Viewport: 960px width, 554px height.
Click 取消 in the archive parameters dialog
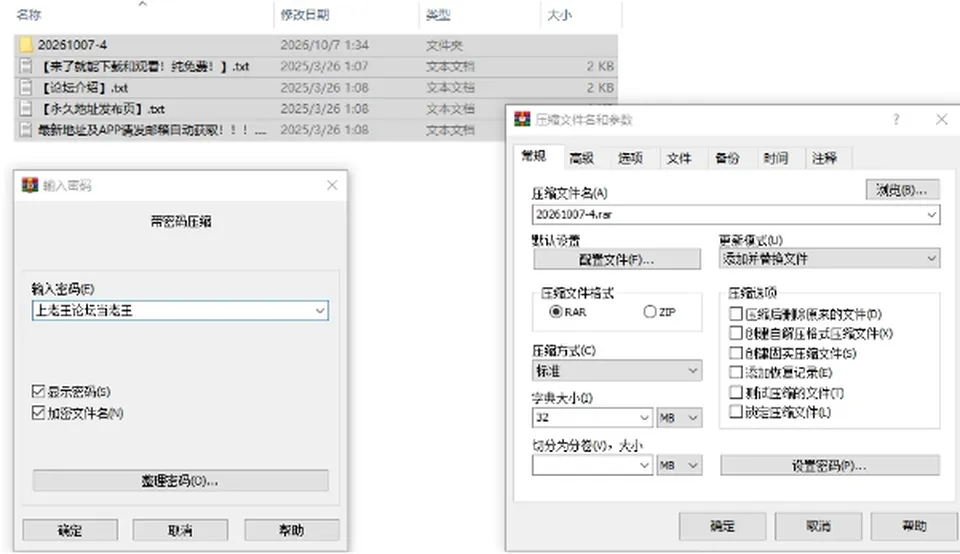coord(819,525)
